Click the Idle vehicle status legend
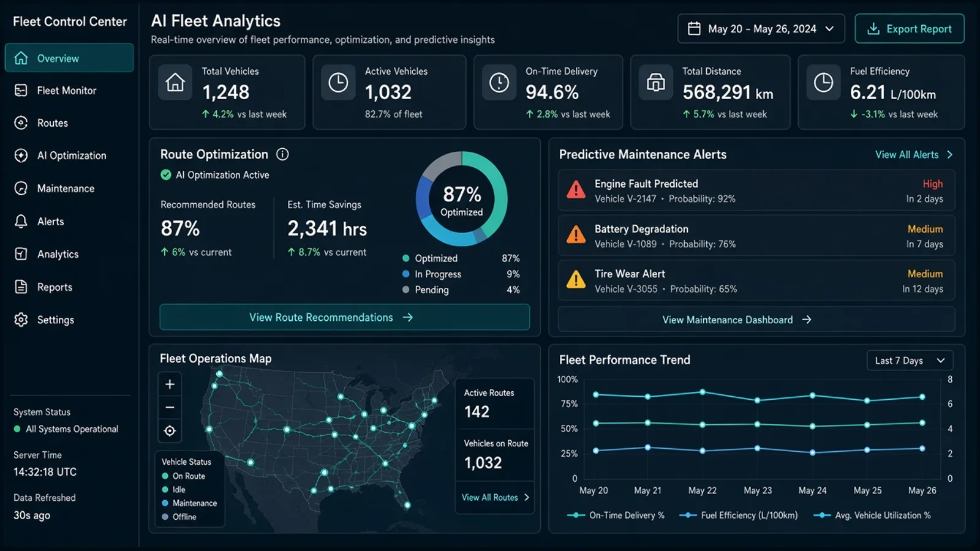980x551 pixels. (173, 490)
